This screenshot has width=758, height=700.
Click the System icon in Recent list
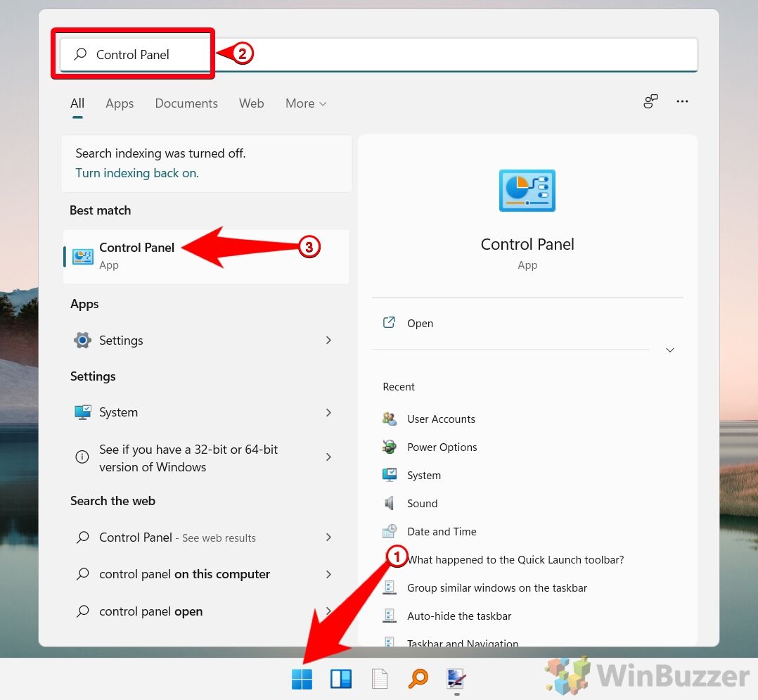[390, 475]
